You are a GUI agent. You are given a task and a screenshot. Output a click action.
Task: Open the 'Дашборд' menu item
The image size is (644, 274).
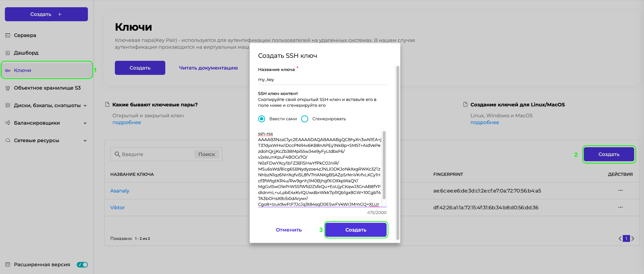[x=26, y=53]
